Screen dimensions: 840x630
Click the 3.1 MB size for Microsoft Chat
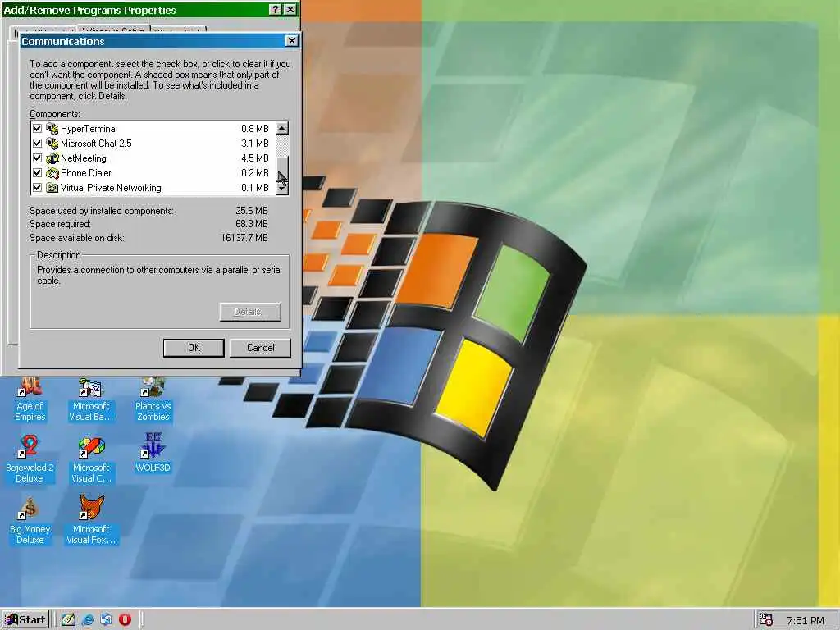(x=255, y=144)
